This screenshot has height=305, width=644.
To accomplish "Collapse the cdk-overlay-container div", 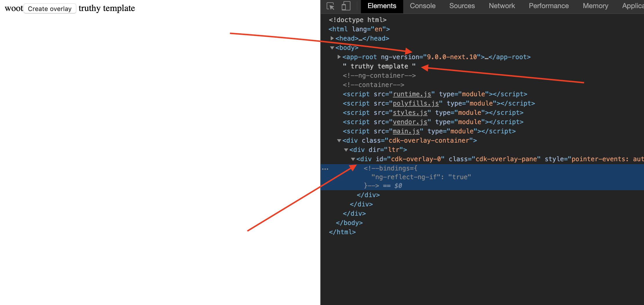I will (x=339, y=141).
